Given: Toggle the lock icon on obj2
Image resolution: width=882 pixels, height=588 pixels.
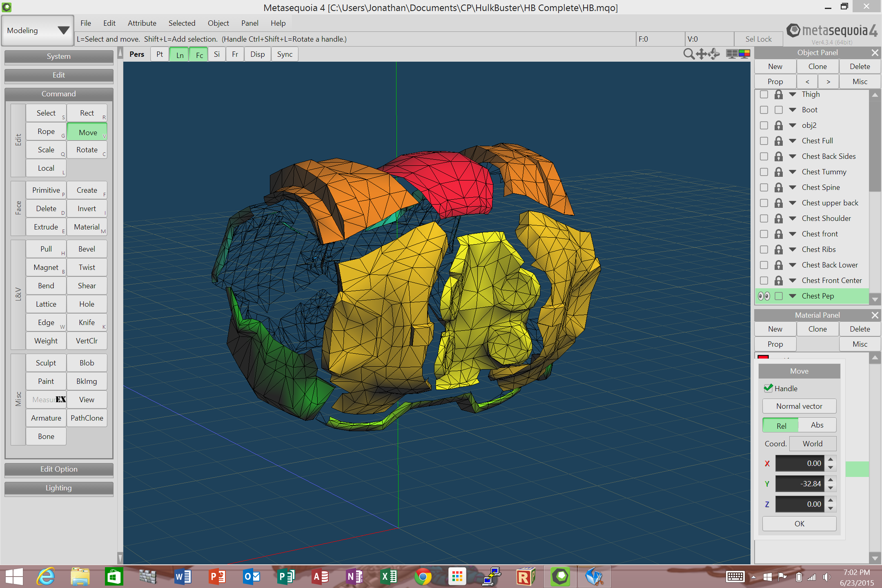Looking at the screenshot, I should tap(779, 125).
